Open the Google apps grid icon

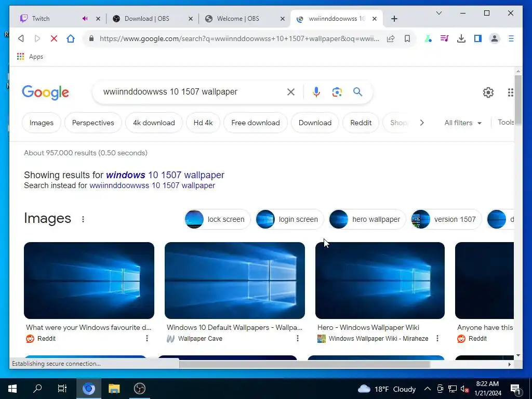510,92
